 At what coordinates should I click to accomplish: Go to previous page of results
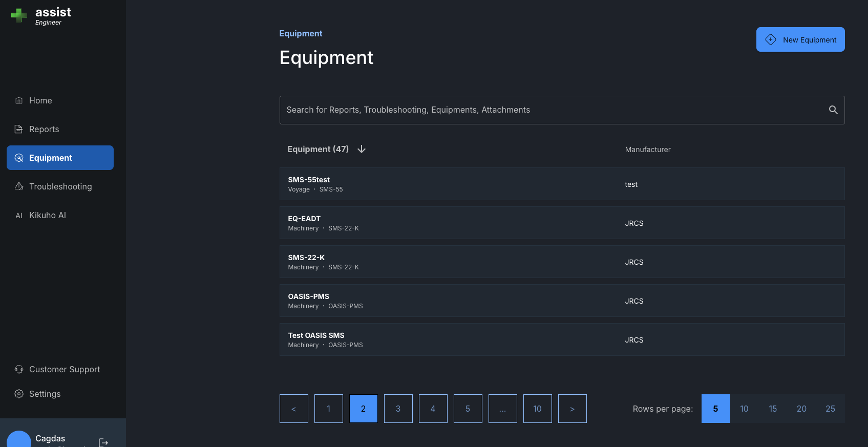pos(294,409)
